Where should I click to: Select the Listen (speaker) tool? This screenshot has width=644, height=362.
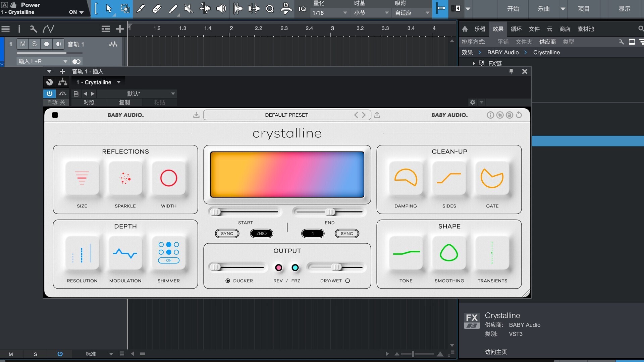(x=221, y=8)
